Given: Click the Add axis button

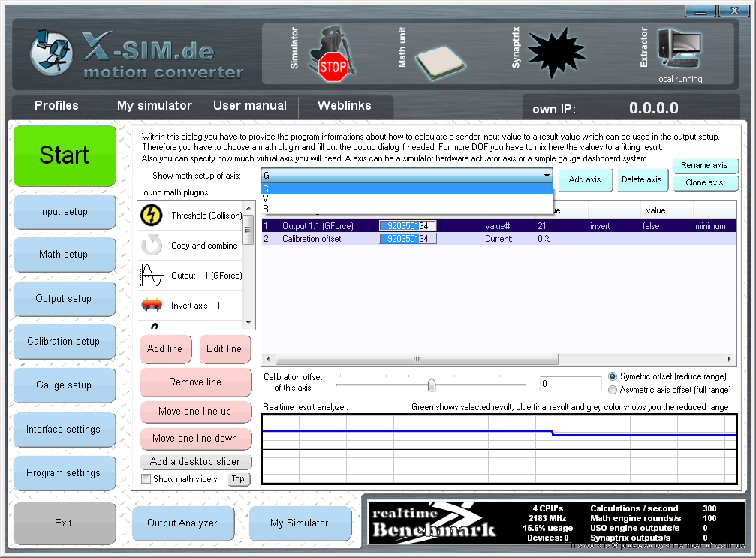Looking at the screenshot, I should click(585, 180).
